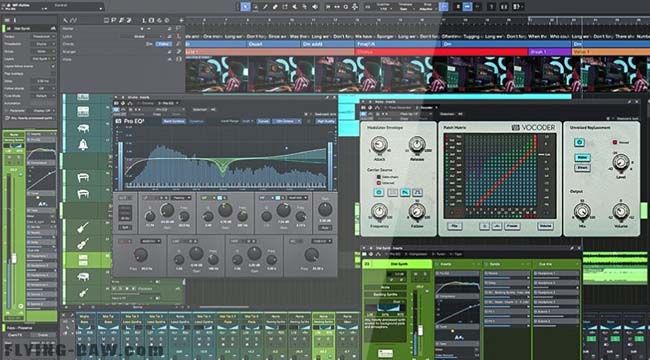
Task: Open the high-frequency band filter type dropdown in Pro EQ
Action: coord(298,198)
